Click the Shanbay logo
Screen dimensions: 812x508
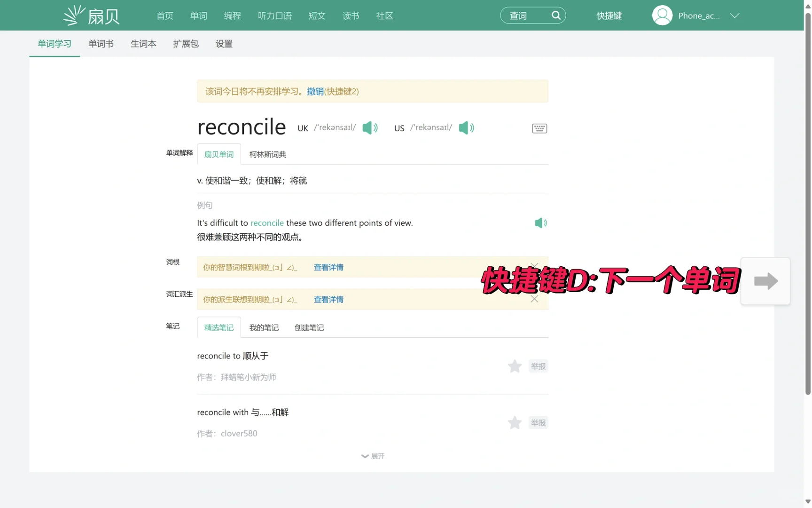(90, 15)
